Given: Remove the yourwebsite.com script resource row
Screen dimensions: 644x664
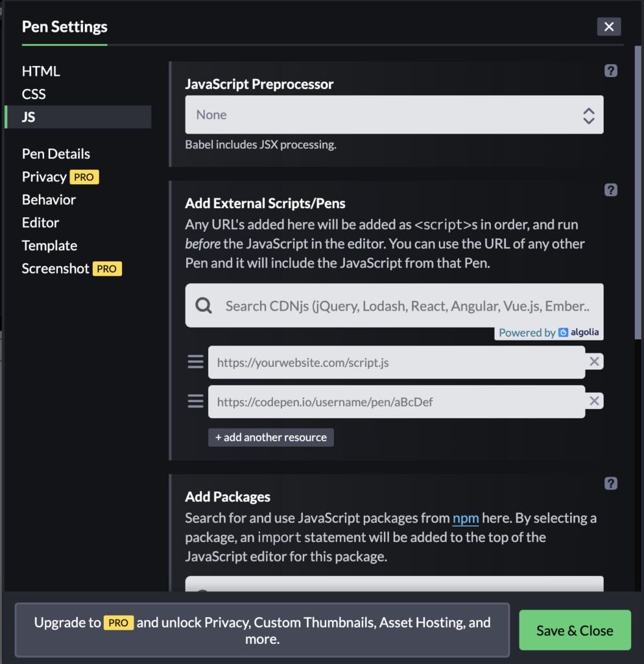Looking at the screenshot, I should coord(594,362).
